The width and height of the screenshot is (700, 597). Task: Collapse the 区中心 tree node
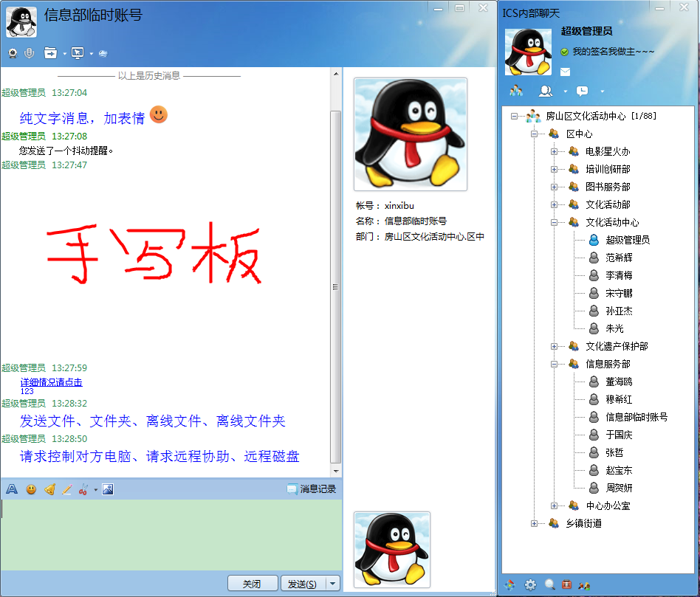(x=534, y=134)
